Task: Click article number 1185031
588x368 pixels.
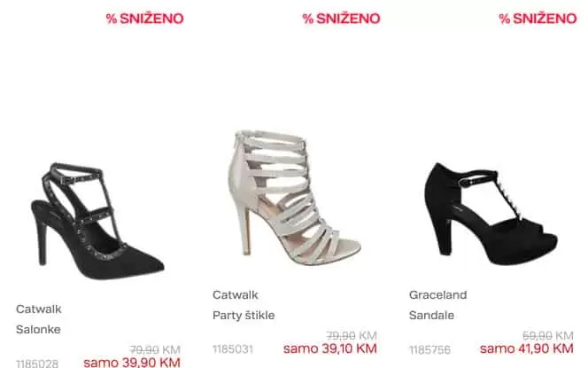Action: tap(233, 349)
